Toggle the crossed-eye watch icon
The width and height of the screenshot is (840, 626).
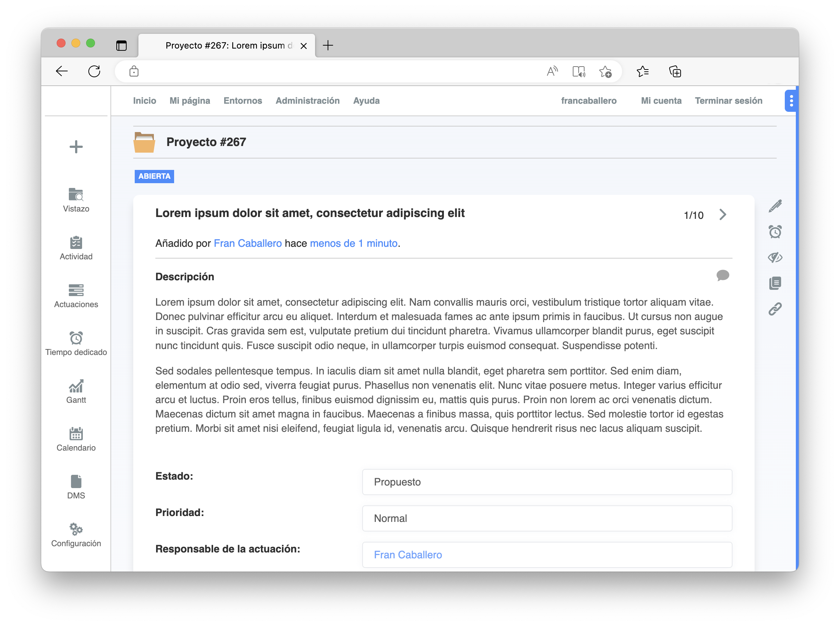[775, 257]
